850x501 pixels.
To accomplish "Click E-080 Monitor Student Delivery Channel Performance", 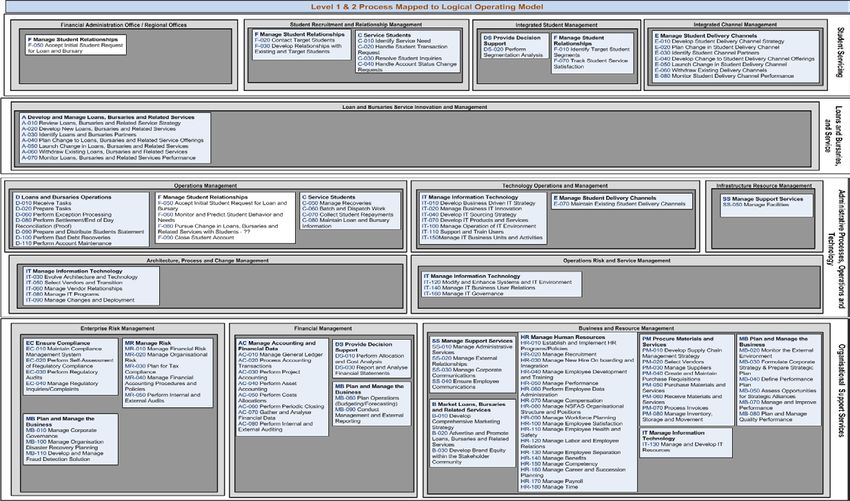I will 724,76.
